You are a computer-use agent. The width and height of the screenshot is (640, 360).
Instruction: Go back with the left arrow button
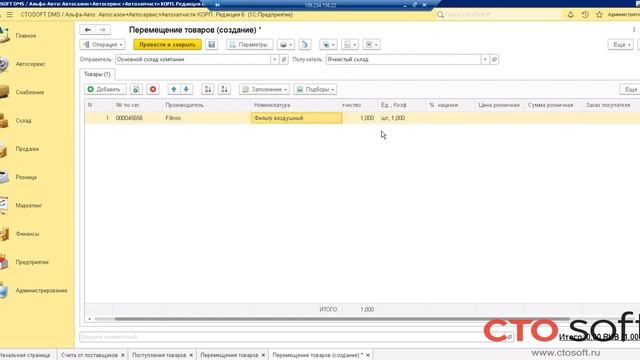pos(88,30)
